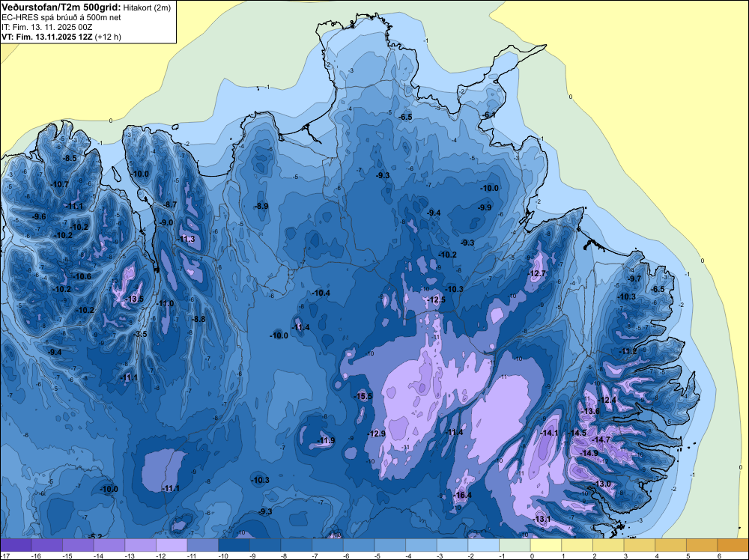Click the -10.6 temperature value
Image resolution: width=749 pixels, height=560 pixels.
82,276
